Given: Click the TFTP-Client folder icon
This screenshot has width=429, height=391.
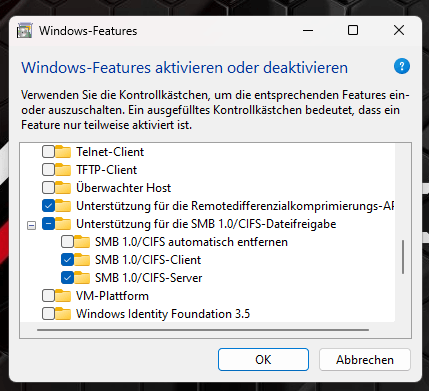Looking at the screenshot, I should point(63,170).
